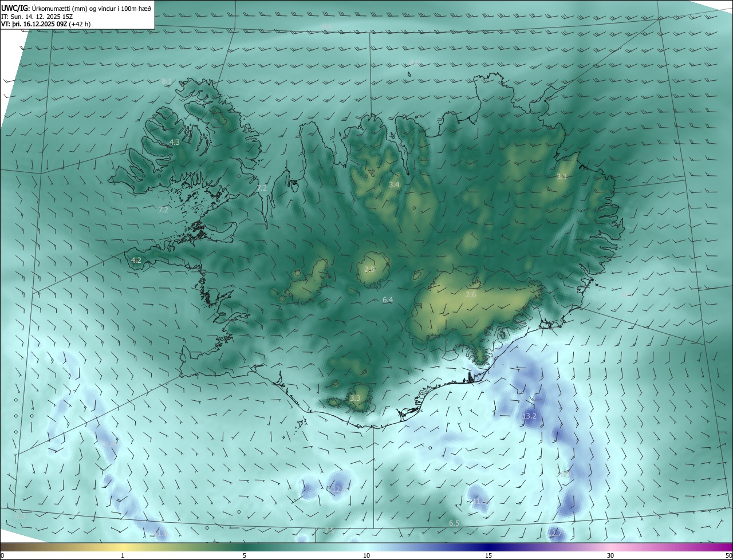
Task: Click the 1 tick on the color scale
Action: (x=123, y=555)
